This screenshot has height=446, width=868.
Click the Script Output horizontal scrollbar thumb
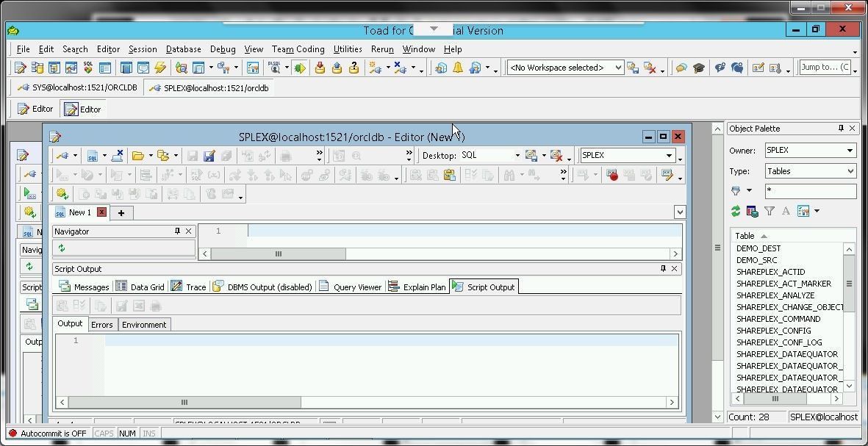pos(184,403)
